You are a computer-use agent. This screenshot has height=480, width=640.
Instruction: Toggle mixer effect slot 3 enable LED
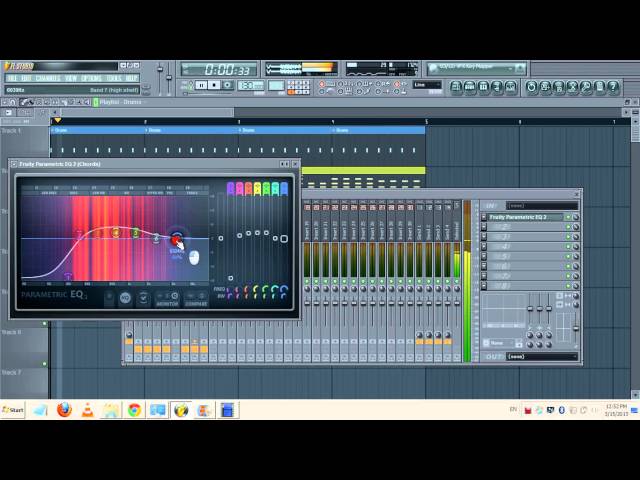coord(568,237)
